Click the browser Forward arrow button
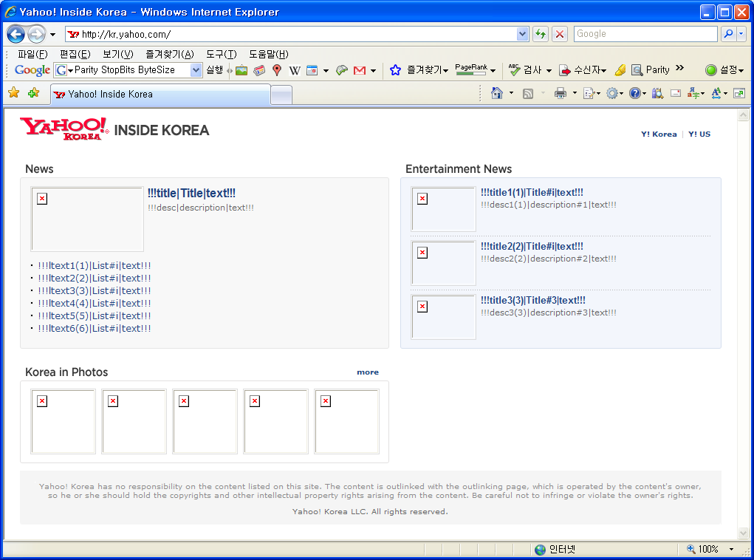Viewport: 754px width, 560px height. (x=36, y=34)
